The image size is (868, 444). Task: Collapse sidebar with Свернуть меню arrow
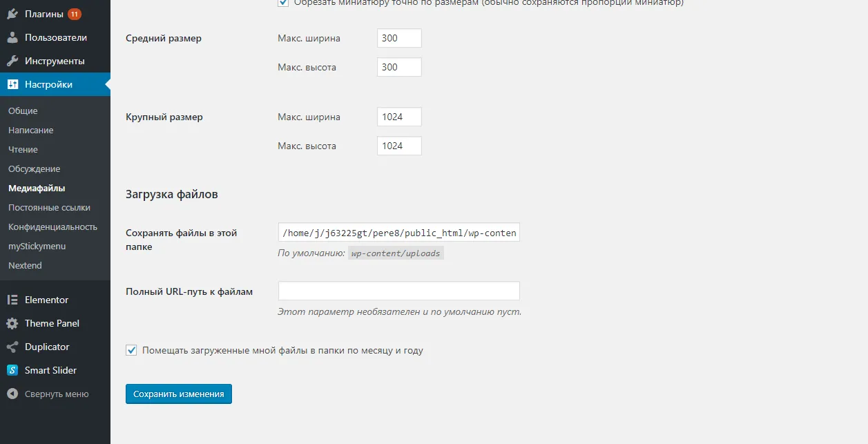tap(12, 394)
